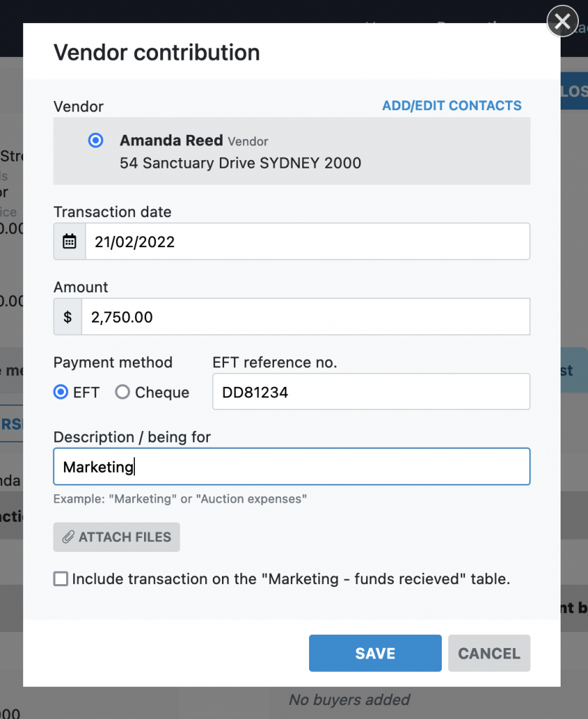This screenshot has height=719, width=588.
Task: Switch payment method to Cheque
Action: click(x=123, y=393)
